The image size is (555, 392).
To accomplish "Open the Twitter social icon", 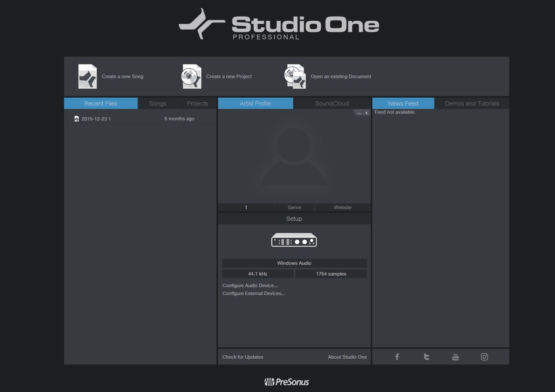I will [x=427, y=357].
